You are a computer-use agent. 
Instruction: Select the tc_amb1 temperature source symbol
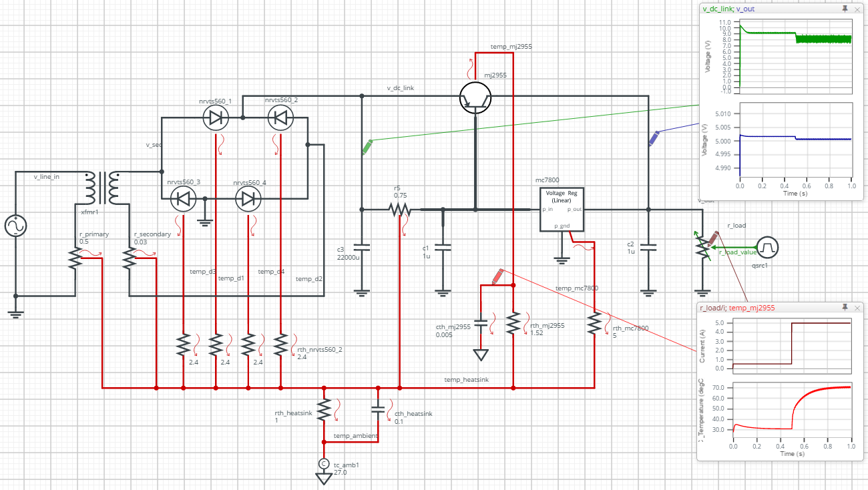(x=324, y=463)
